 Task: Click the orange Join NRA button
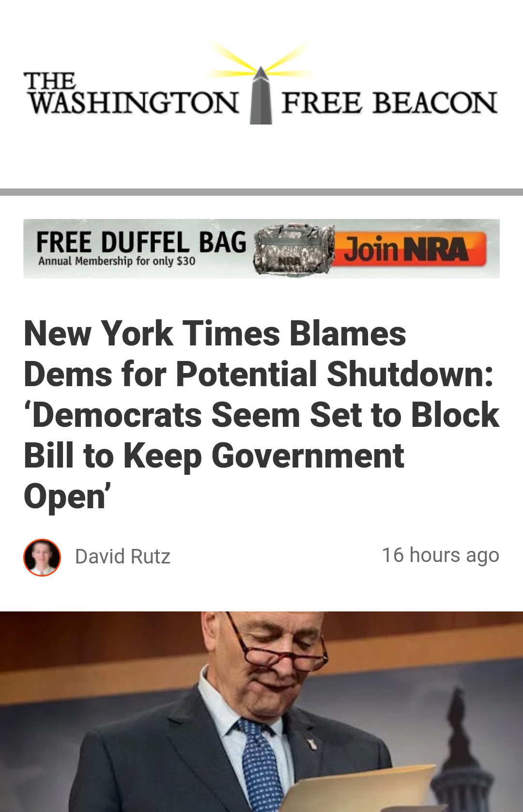pyautogui.click(x=415, y=249)
